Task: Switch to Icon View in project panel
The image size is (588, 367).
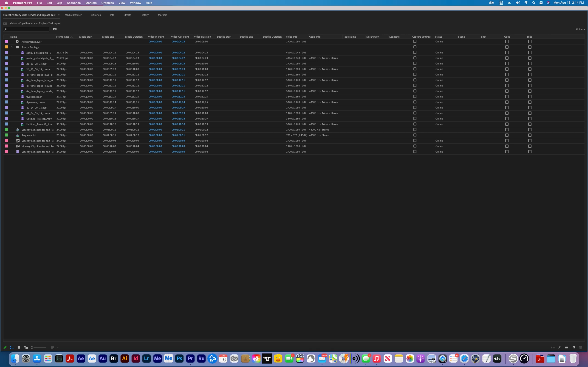Action: click(19, 347)
